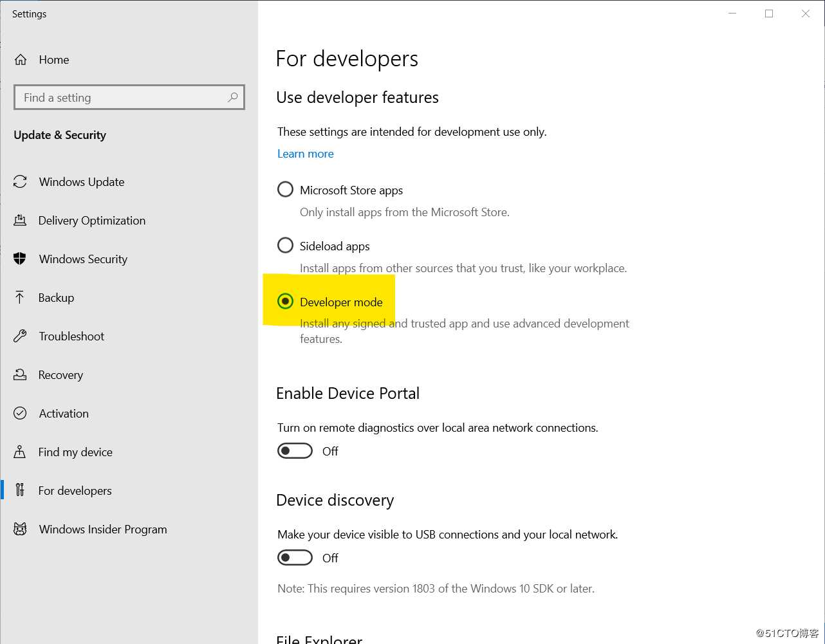
Task: Click 'Use developer features' heading
Action: point(357,97)
